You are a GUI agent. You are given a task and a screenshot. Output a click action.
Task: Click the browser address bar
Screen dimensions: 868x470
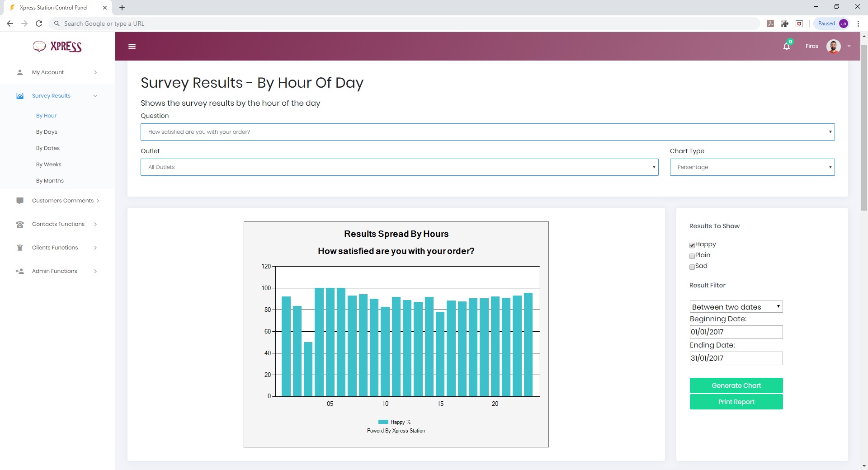point(405,23)
